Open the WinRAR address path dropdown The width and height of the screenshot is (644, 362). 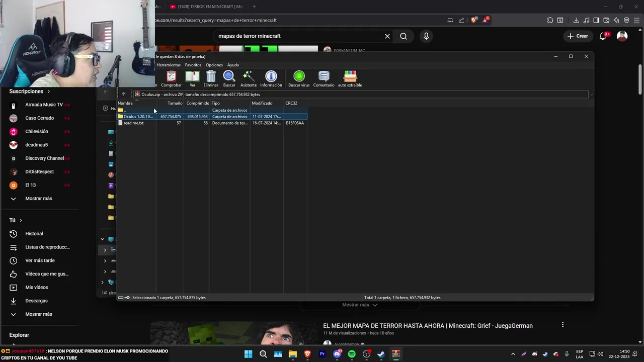pyautogui.click(x=591, y=95)
